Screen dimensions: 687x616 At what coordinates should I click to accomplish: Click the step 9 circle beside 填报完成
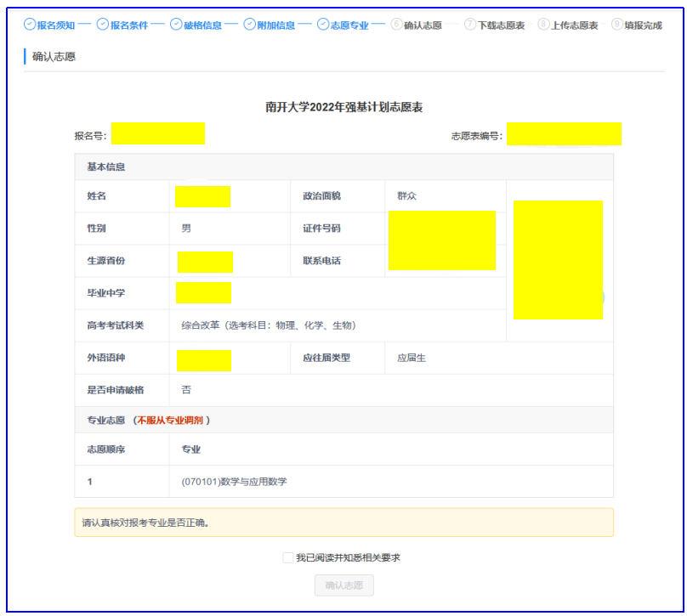(x=617, y=24)
